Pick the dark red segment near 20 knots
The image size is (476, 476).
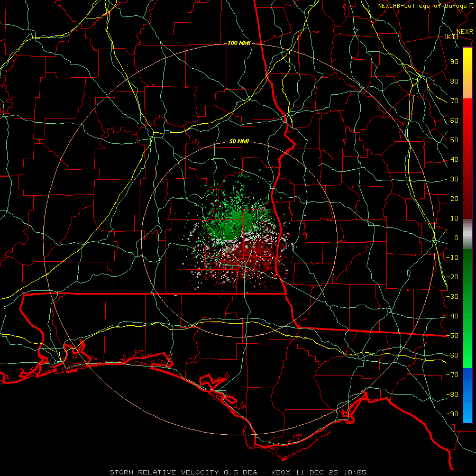point(467,199)
